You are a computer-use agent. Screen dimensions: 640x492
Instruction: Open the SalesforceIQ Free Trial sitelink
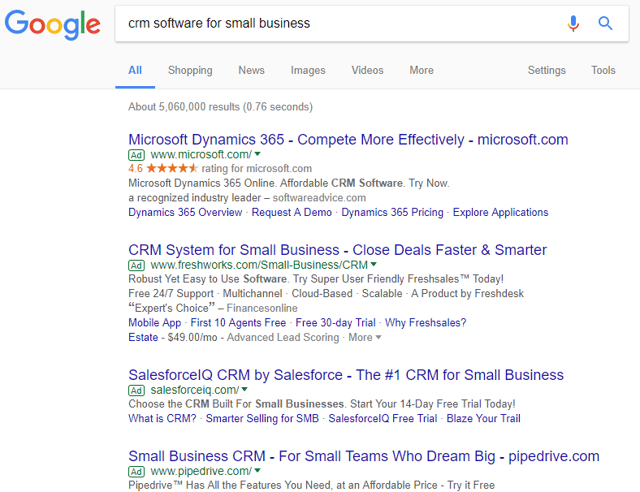tap(383, 419)
